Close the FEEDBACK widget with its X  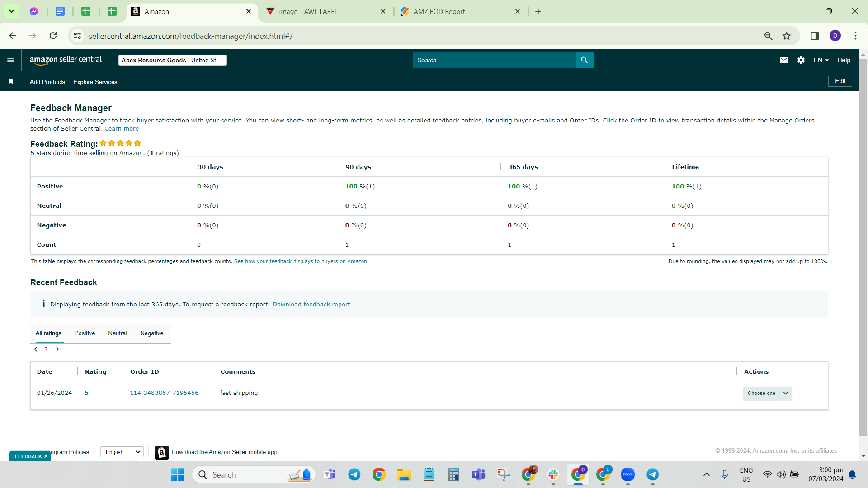point(46,456)
